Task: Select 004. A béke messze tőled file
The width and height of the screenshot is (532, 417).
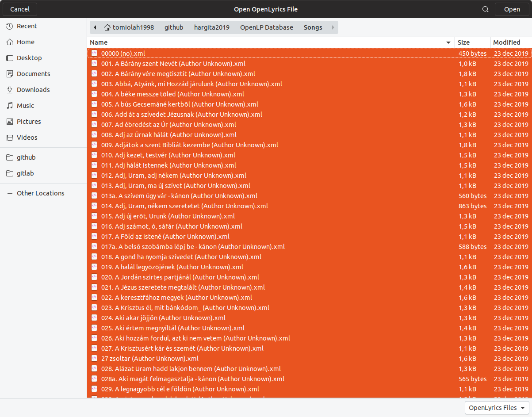Action: pyautogui.click(x=310, y=94)
